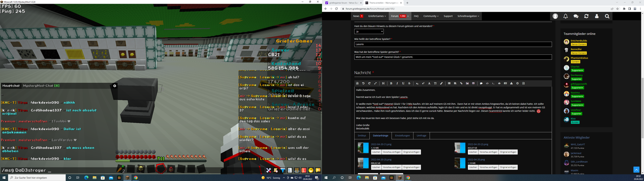This screenshot has height=181, width=644.
Task: Reload page in Chrome toolbar
Action: point(336,9)
